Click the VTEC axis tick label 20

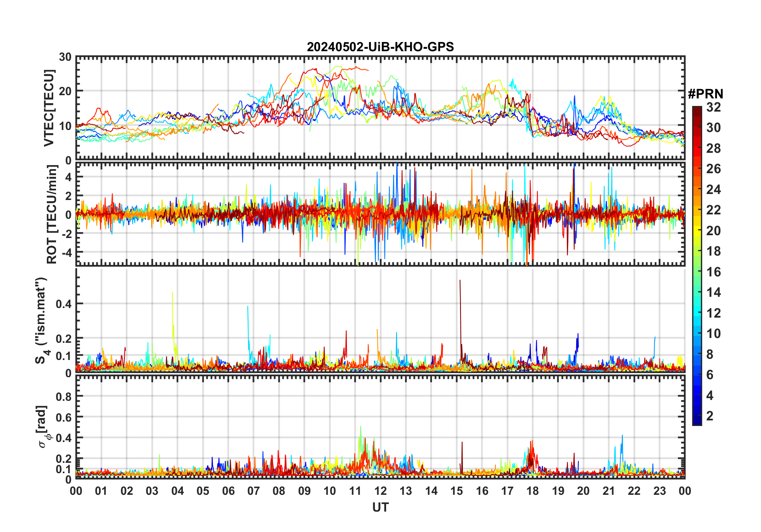(65, 92)
